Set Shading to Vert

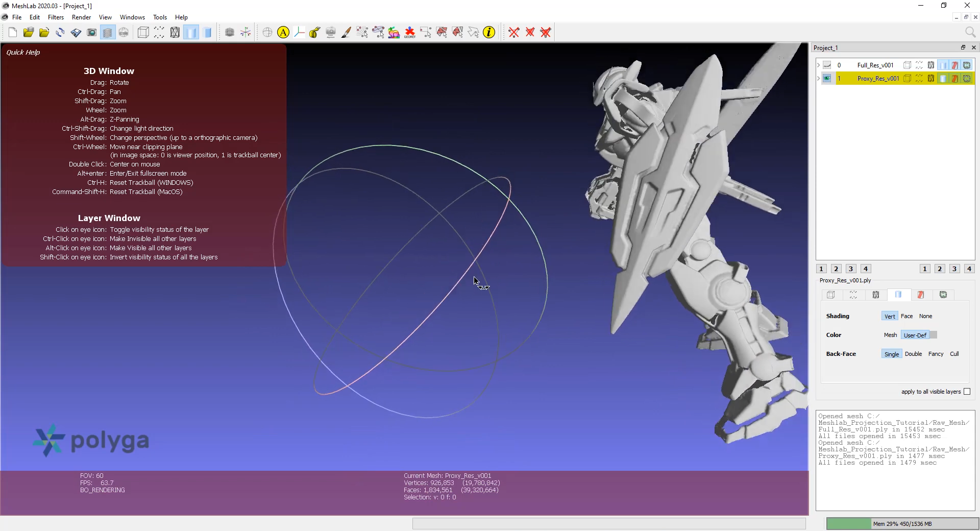(x=890, y=316)
